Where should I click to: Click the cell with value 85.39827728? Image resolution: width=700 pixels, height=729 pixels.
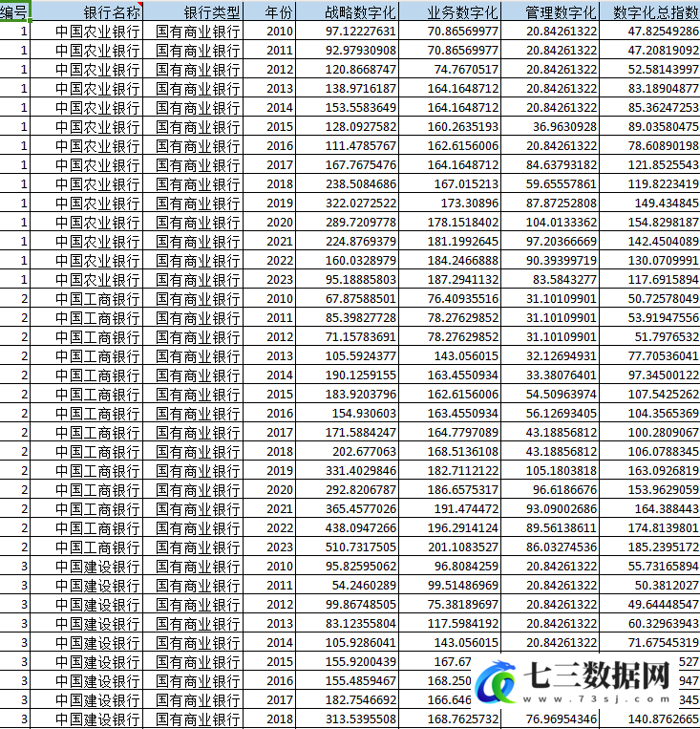click(x=347, y=317)
